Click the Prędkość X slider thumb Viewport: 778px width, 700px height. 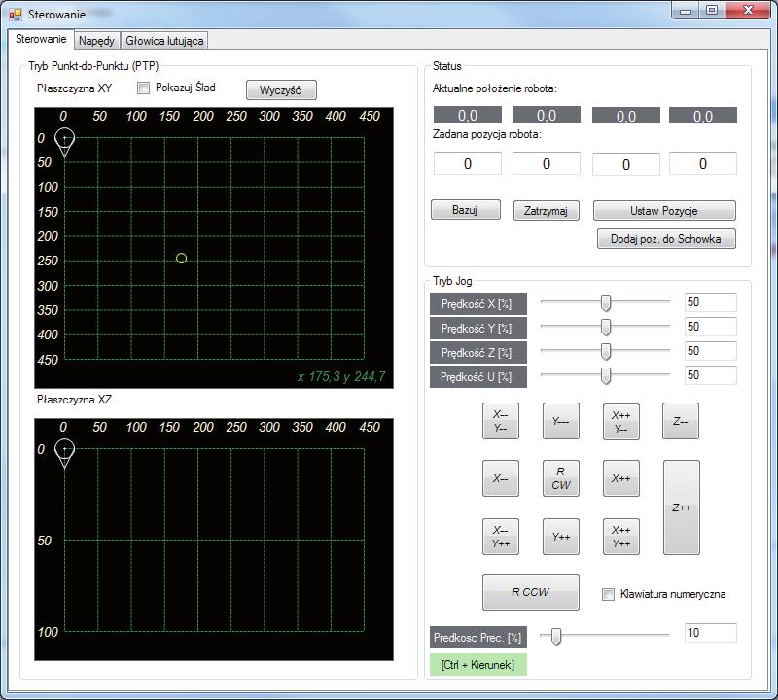(605, 302)
